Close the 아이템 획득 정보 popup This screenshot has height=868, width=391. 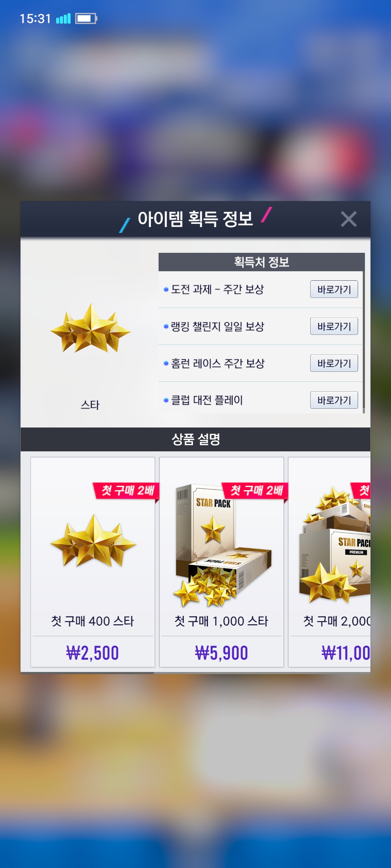tap(349, 219)
